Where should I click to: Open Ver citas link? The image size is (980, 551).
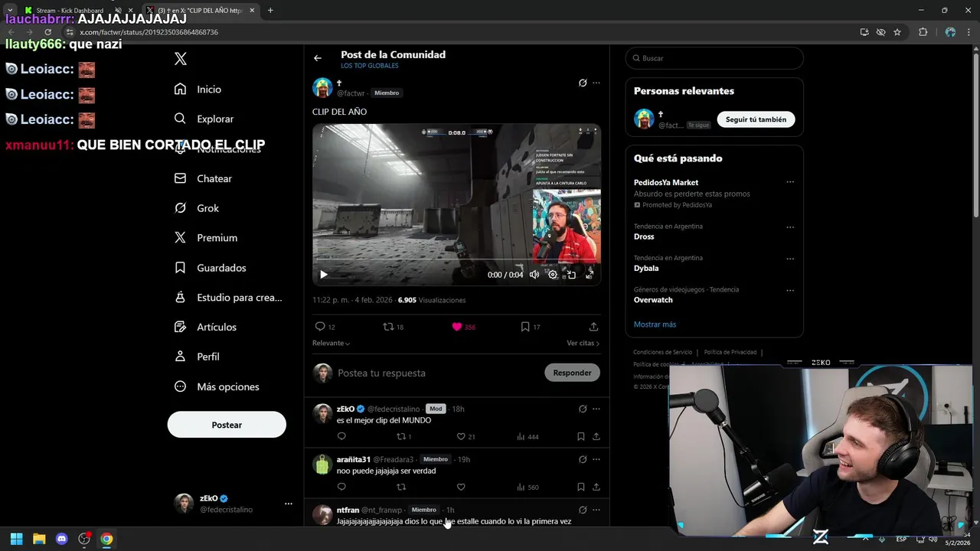point(583,344)
